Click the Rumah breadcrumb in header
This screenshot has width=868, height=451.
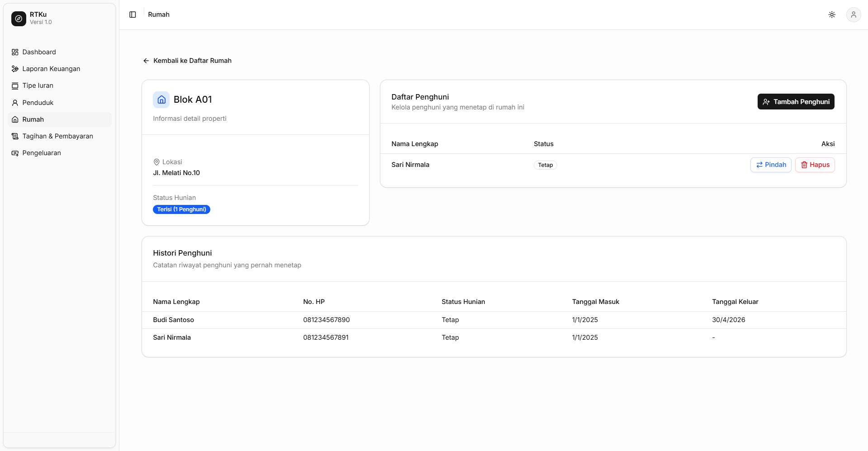click(x=159, y=14)
